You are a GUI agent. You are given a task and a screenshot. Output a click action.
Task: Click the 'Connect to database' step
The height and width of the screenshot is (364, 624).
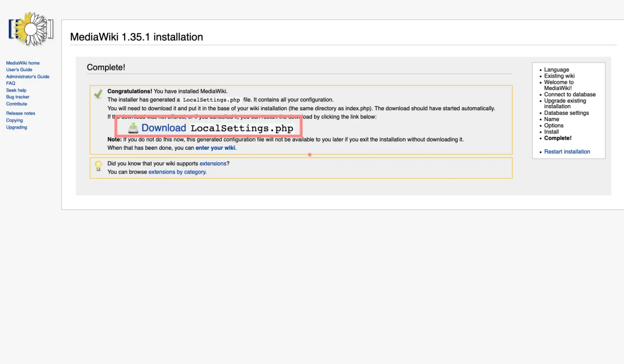(x=570, y=95)
